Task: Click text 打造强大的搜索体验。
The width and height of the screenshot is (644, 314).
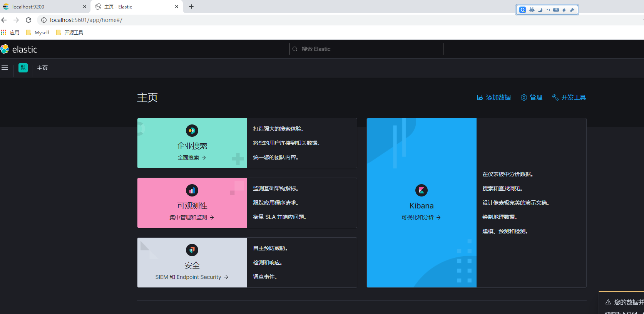Action: click(279, 129)
